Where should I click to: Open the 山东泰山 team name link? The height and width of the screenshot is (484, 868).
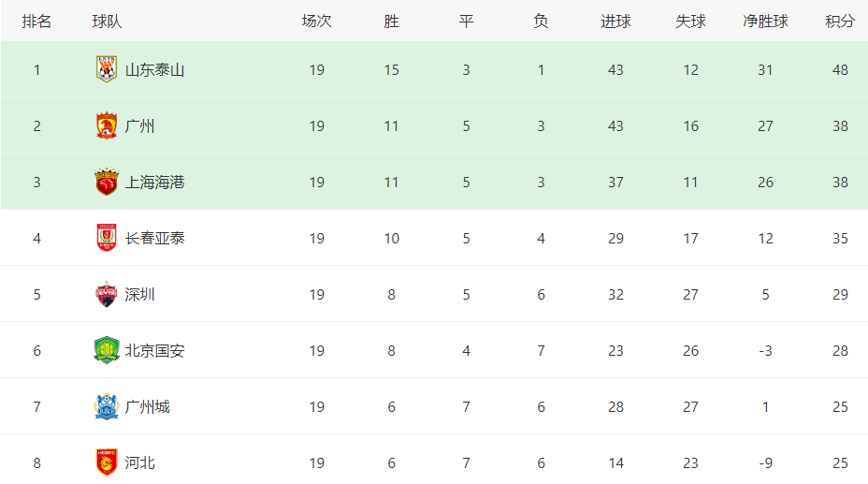(154, 70)
